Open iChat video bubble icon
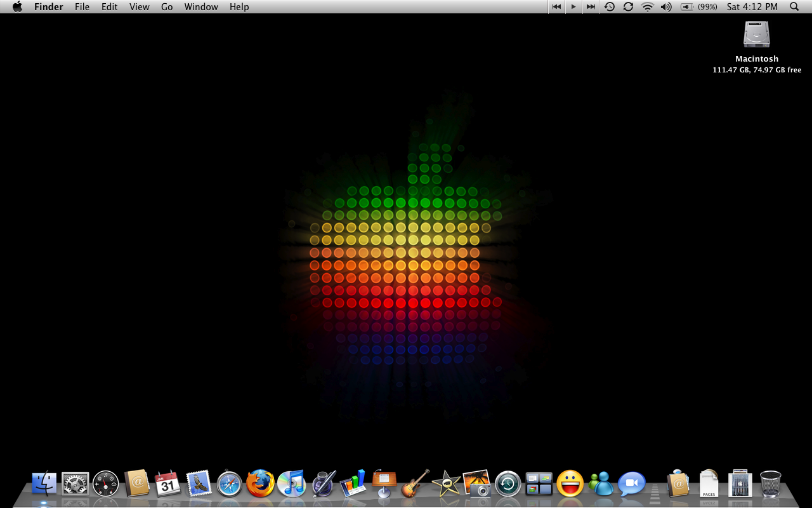 [x=632, y=484]
